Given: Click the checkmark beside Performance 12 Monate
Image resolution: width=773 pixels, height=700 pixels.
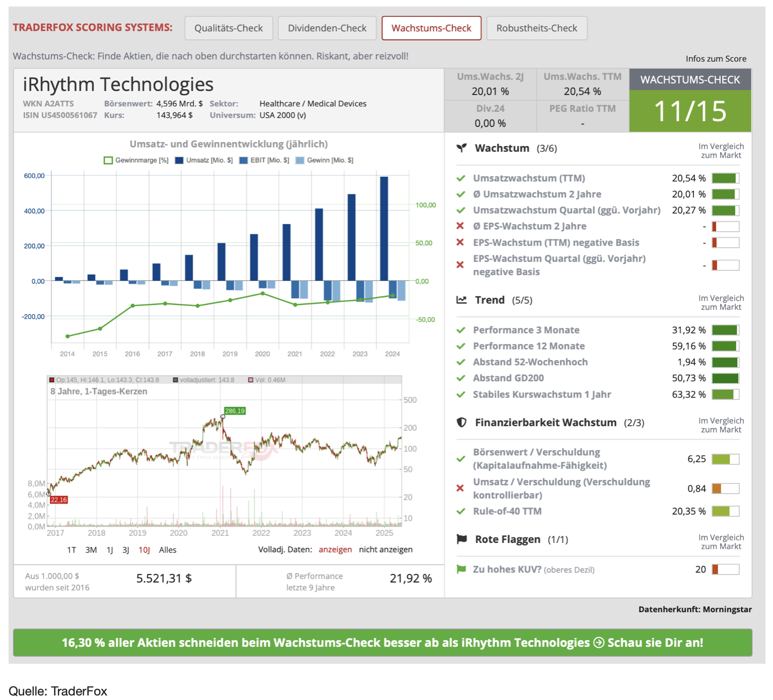Looking at the screenshot, I should click(461, 346).
